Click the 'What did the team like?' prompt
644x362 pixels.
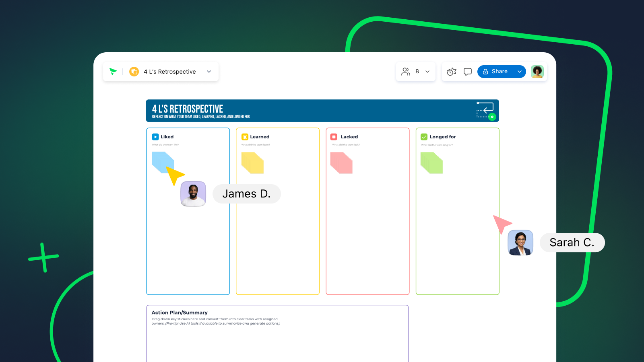click(165, 145)
